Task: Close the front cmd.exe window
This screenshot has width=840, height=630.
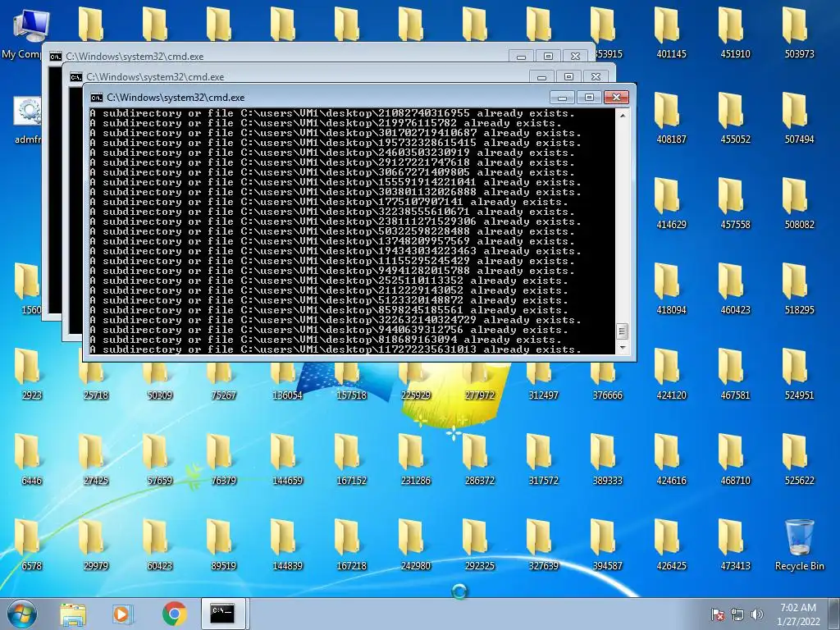Action: coord(616,98)
